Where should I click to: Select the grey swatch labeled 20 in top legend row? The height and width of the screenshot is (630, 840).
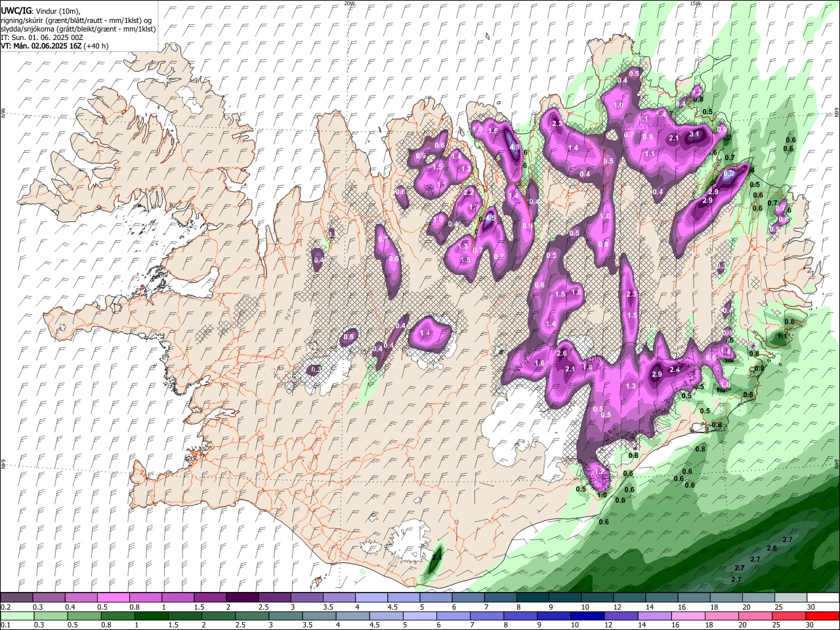758,598
